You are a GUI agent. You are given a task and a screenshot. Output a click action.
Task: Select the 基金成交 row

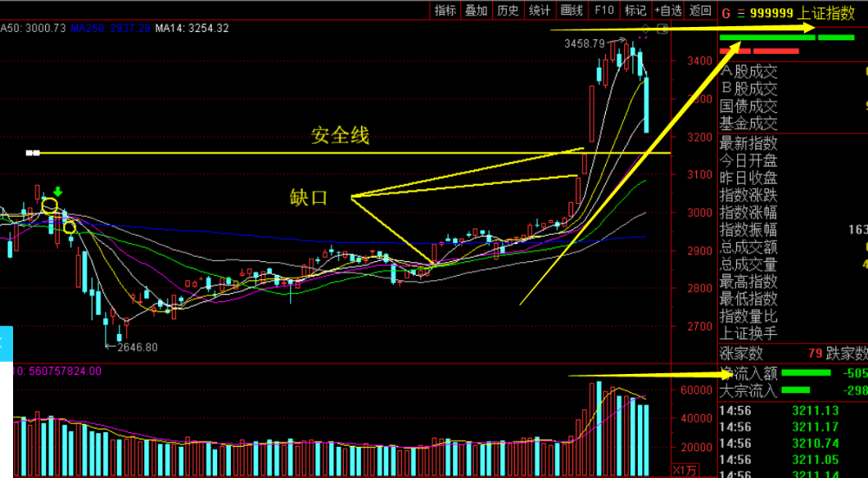point(792,122)
